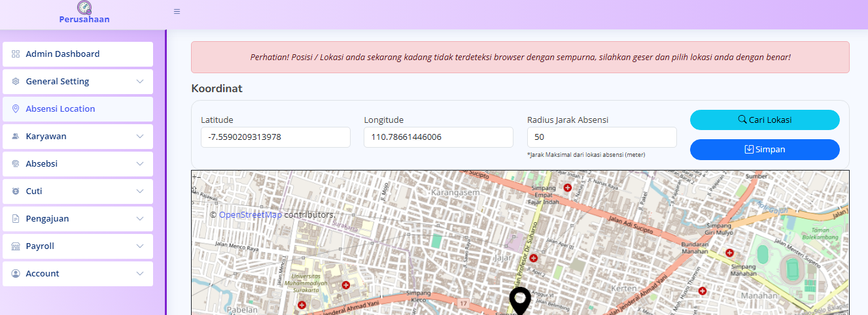Open the OpenStreetMap attribution link
868x315 pixels.
pyautogui.click(x=250, y=215)
